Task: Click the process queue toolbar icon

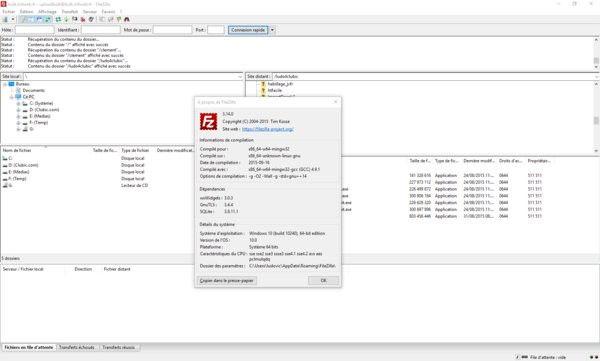Action: coord(66,19)
